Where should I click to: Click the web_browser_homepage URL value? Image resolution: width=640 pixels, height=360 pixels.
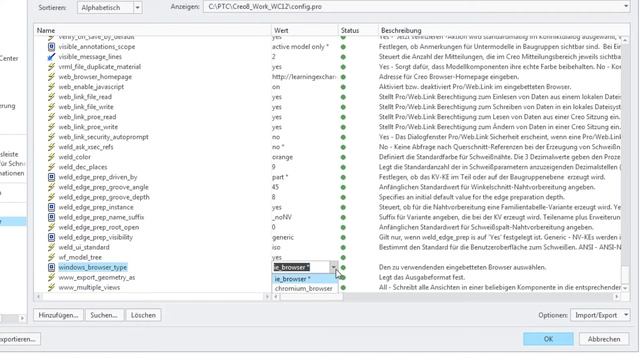304,77
